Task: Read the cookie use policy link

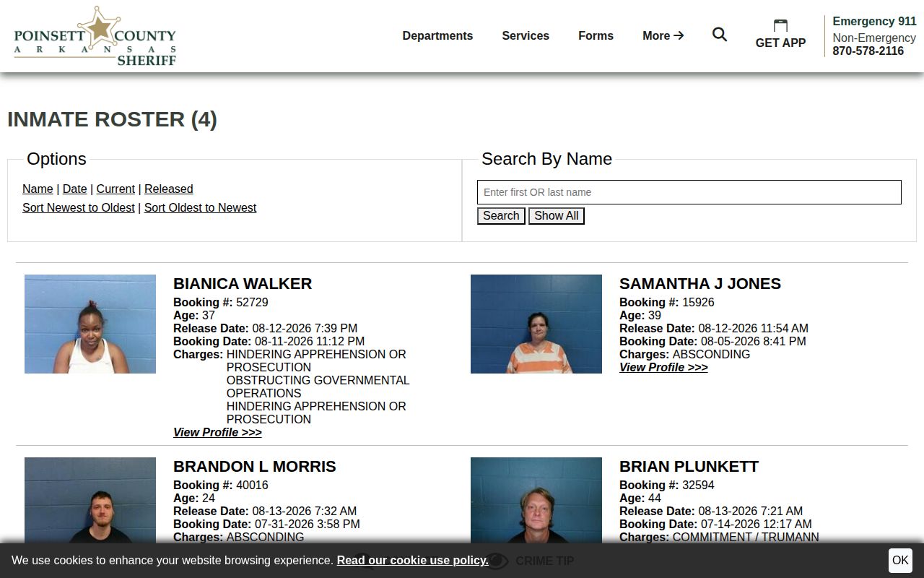Action: tap(412, 560)
